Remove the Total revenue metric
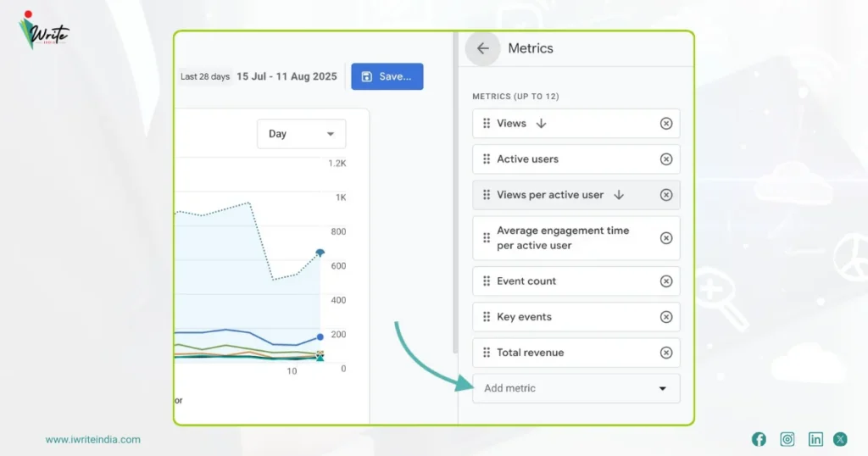The width and height of the screenshot is (868, 456). pyautogui.click(x=666, y=353)
